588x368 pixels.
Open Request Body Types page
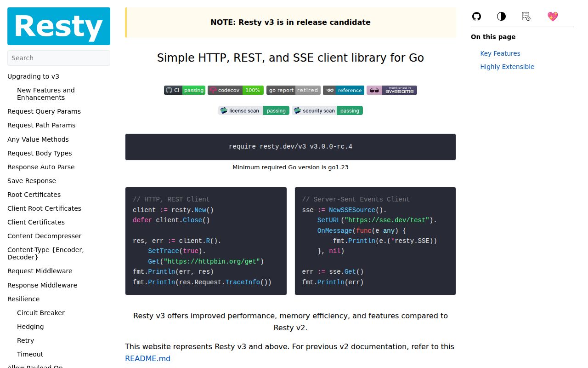40,153
